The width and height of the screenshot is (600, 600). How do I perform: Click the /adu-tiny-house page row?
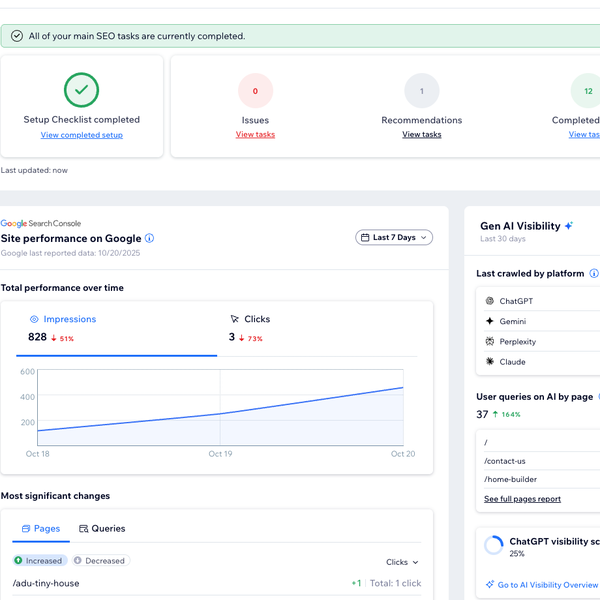[x=217, y=583]
